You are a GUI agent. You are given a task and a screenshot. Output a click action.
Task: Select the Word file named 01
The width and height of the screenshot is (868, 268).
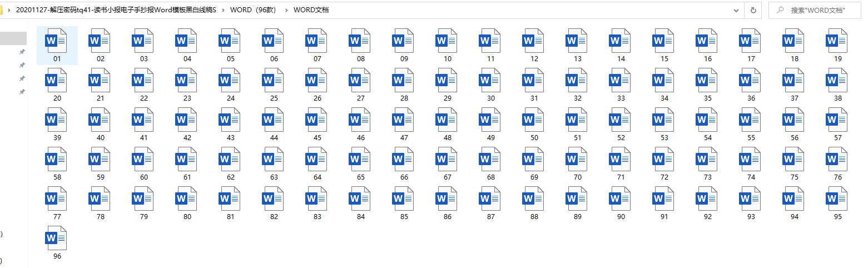56,41
